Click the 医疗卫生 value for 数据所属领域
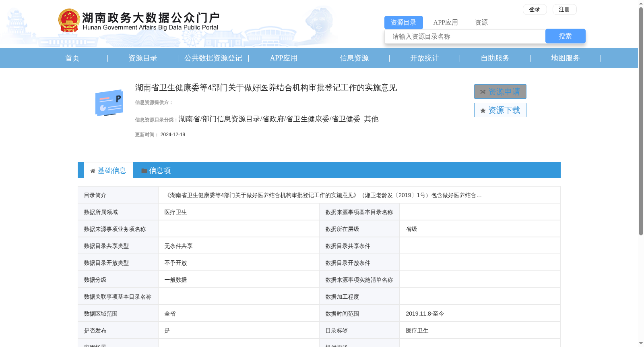644x347 pixels. (x=175, y=212)
